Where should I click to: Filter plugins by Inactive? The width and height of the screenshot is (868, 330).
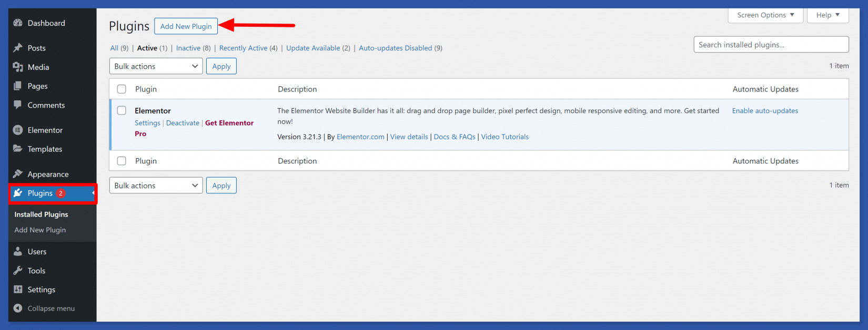188,48
